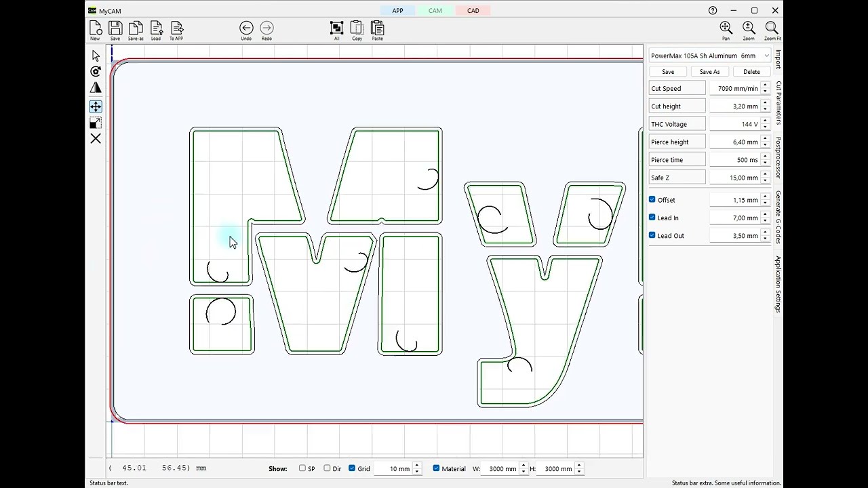Select the arrow pointer tool
Viewport: 868px width, 488px height.
pos(96,56)
